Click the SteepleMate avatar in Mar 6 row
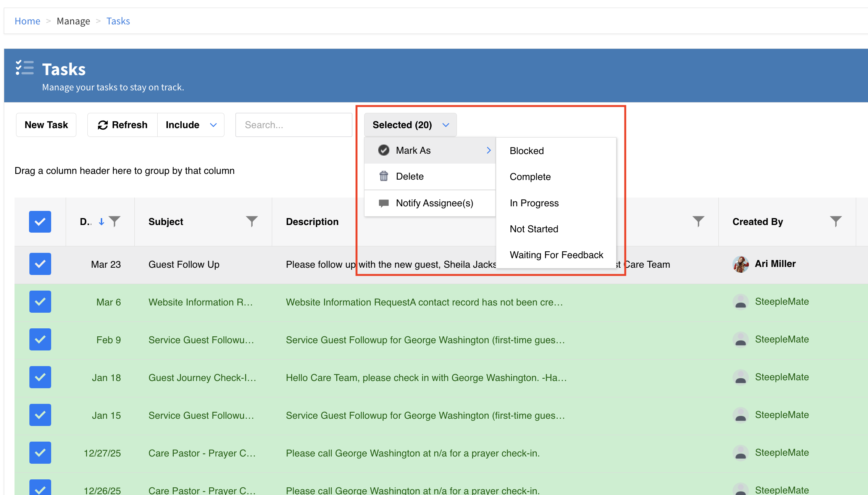Screen dimensions: 868x495 pos(741,302)
